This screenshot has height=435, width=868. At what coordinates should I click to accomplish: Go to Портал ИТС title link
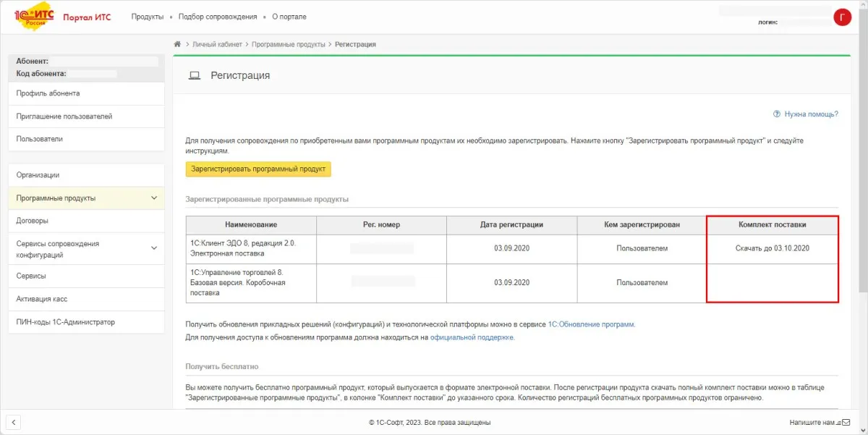click(x=87, y=17)
